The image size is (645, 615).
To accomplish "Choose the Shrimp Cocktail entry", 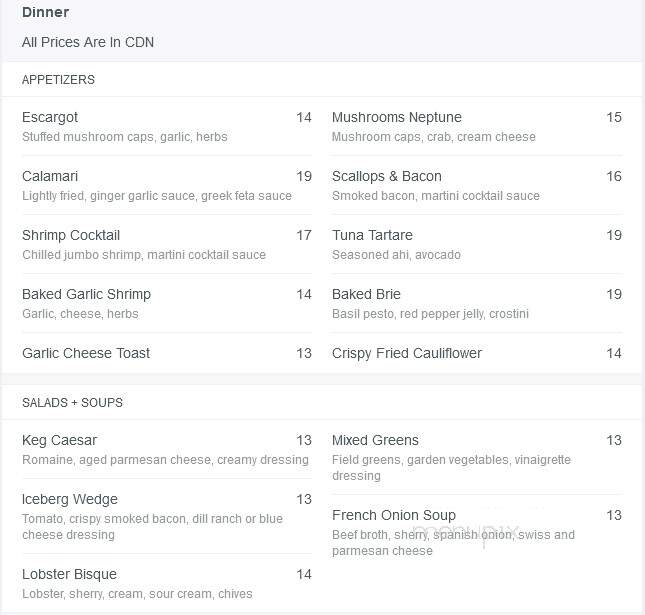I will (x=167, y=244).
